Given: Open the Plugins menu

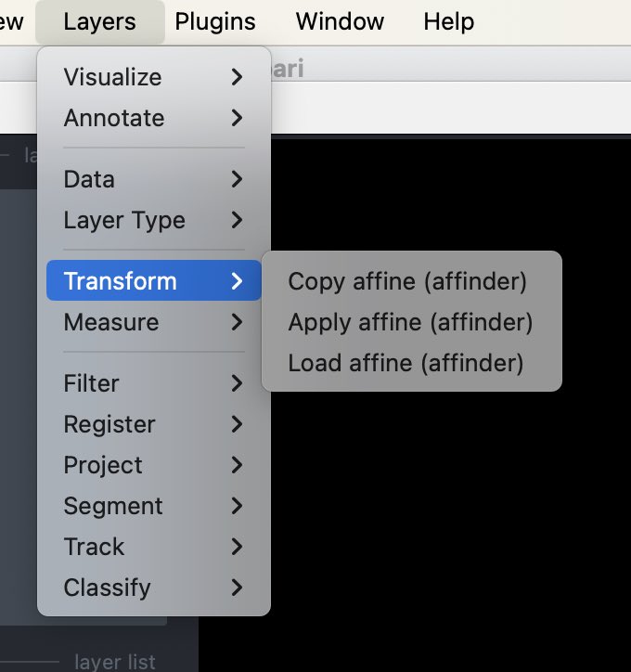Looking at the screenshot, I should pos(215,21).
